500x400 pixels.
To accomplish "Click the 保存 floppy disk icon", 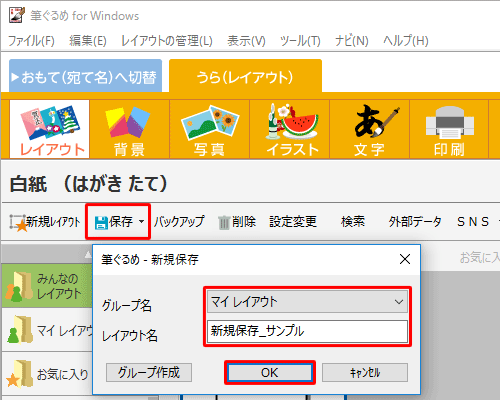I will click(x=101, y=222).
